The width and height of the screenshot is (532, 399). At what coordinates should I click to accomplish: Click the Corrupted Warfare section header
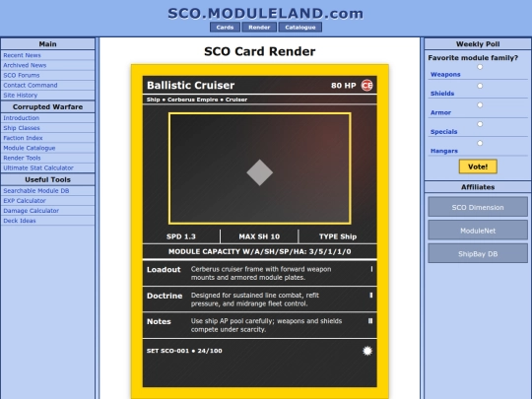(48, 106)
